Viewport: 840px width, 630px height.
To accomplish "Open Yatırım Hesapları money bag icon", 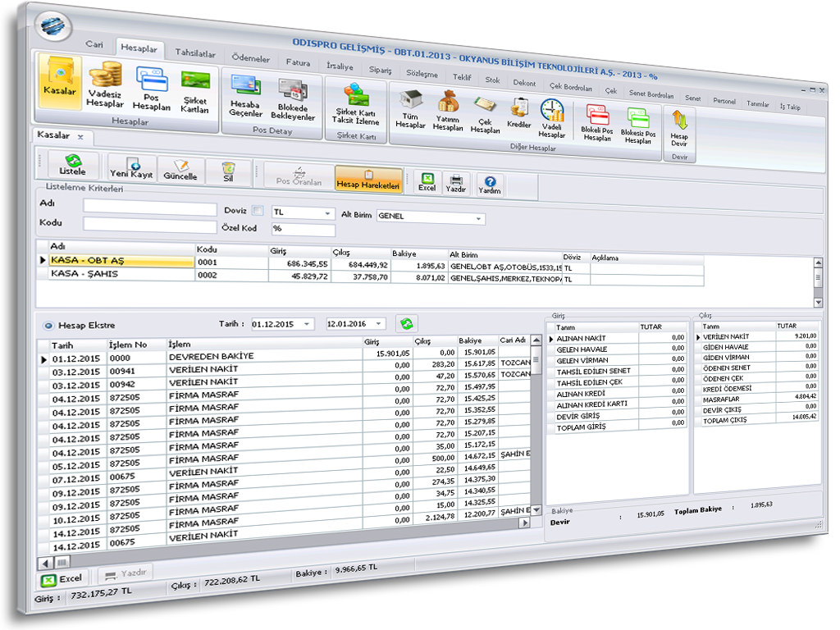I will point(448,111).
